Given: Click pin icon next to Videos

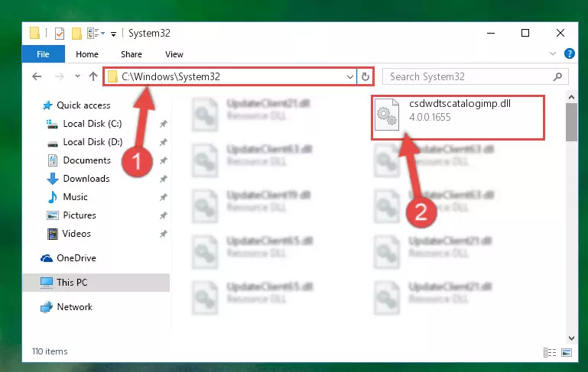Looking at the screenshot, I should (x=163, y=234).
